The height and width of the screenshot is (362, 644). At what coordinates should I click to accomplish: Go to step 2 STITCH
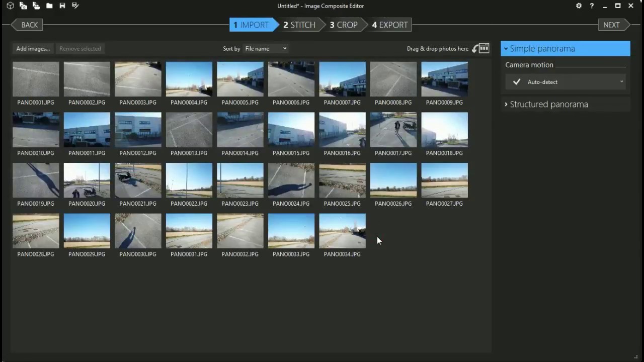click(x=301, y=25)
